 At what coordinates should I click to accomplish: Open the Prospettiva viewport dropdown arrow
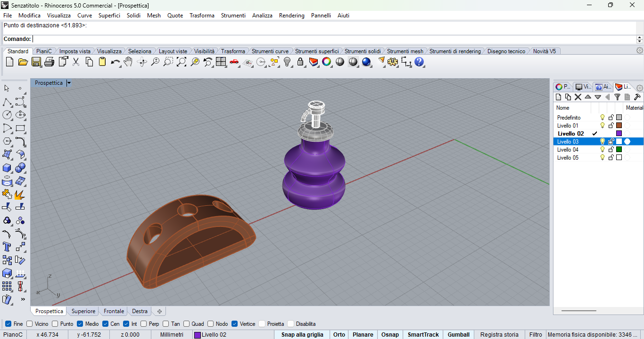pyautogui.click(x=69, y=83)
